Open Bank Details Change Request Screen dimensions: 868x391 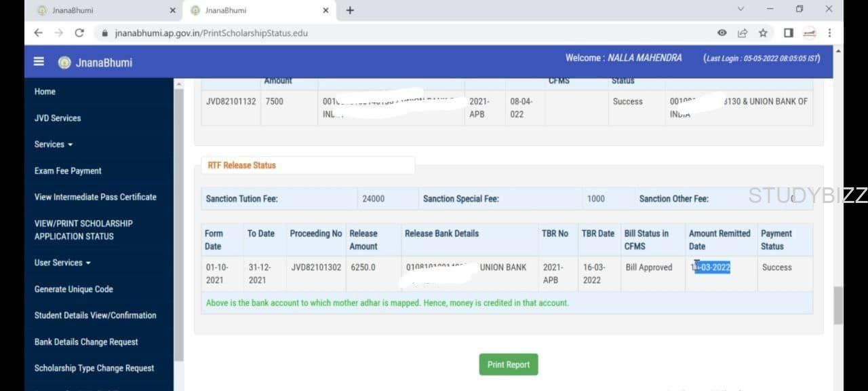pyautogui.click(x=85, y=341)
